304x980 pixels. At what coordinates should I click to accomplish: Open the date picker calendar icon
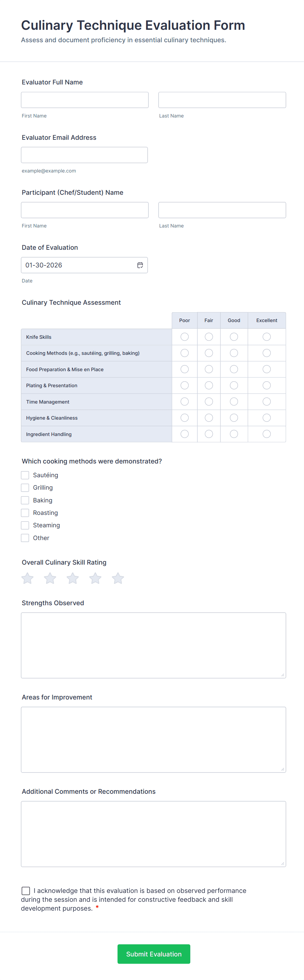pyautogui.click(x=139, y=265)
